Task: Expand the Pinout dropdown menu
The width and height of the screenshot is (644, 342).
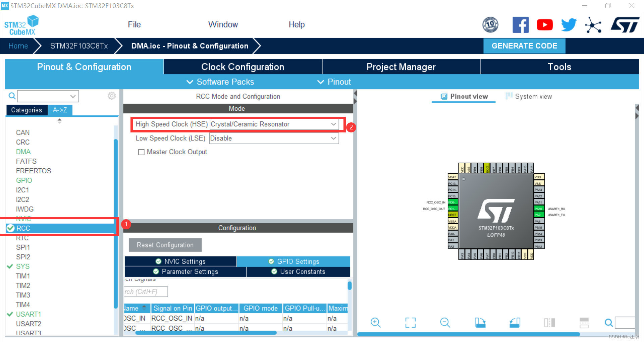Action: pos(334,82)
